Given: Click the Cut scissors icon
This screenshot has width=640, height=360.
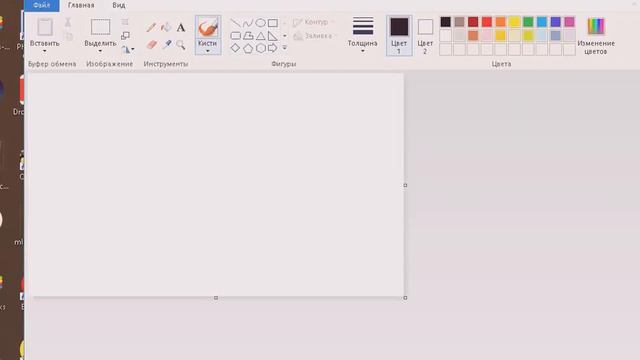Looking at the screenshot, I should (68, 22).
